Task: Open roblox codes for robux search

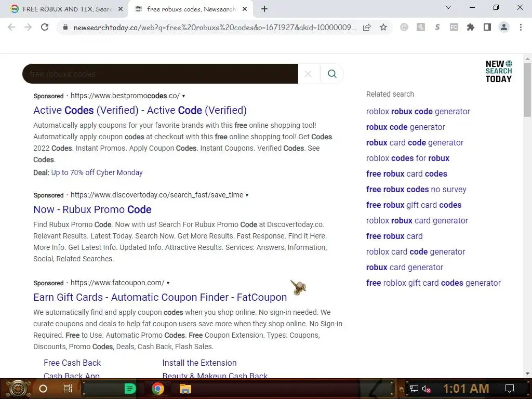Action: coord(407,158)
